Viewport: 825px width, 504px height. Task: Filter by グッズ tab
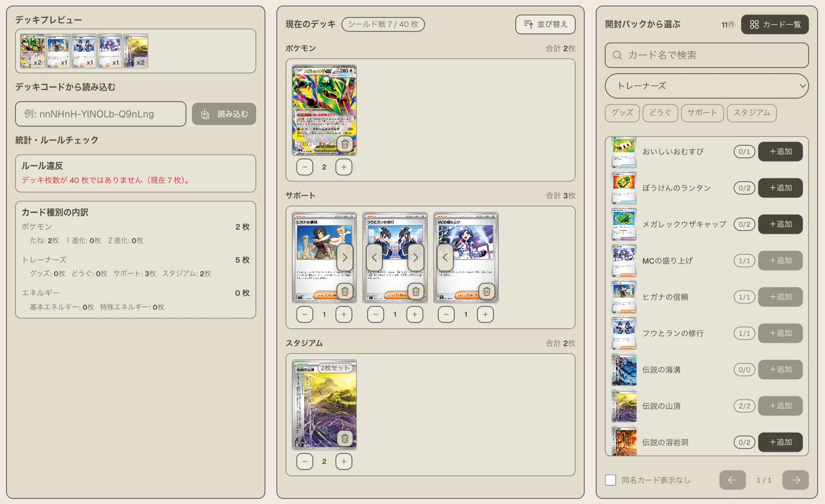point(622,113)
